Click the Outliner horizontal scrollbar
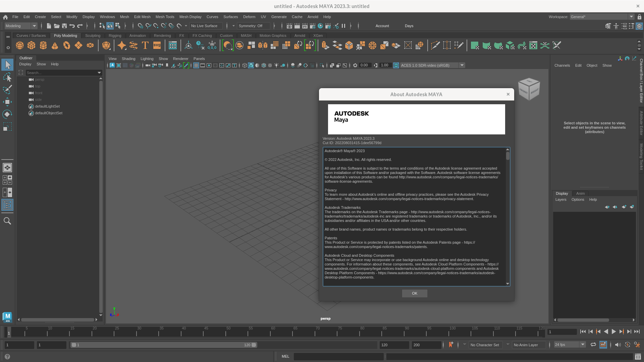644x362 pixels. (57, 320)
